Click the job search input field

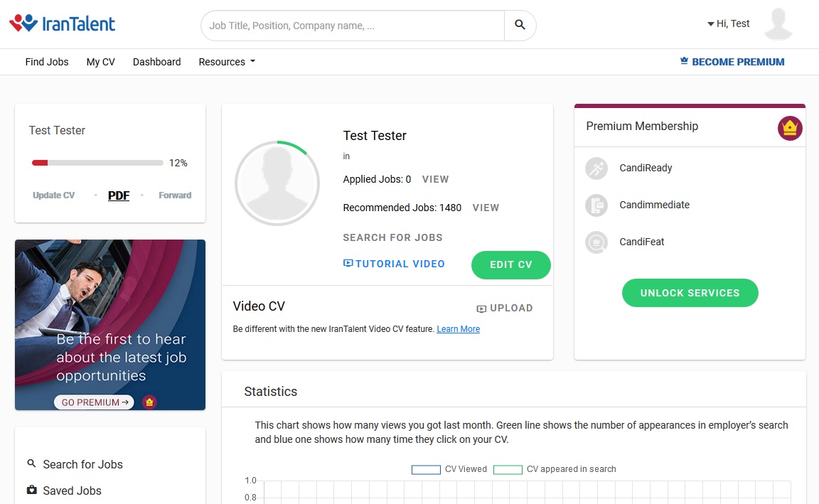click(353, 26)
